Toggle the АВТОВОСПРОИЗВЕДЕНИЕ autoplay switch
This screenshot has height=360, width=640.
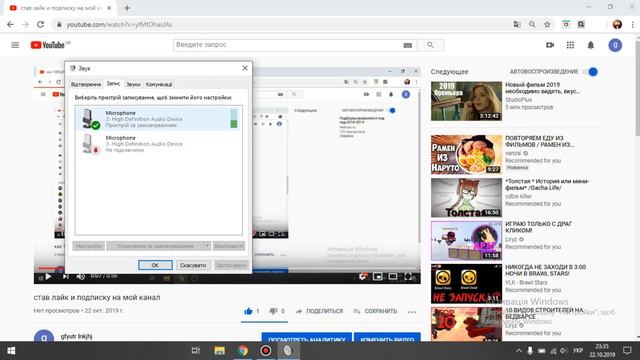pos(591,72)
